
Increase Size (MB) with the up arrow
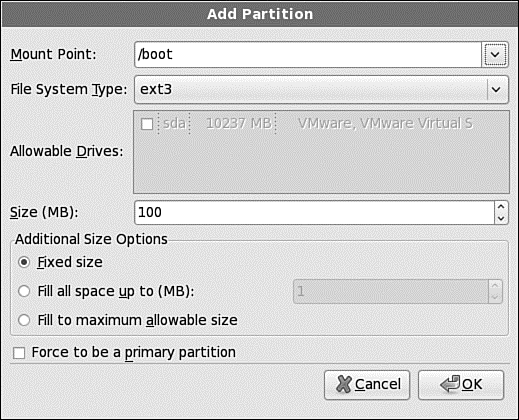(x=501, y=207)
